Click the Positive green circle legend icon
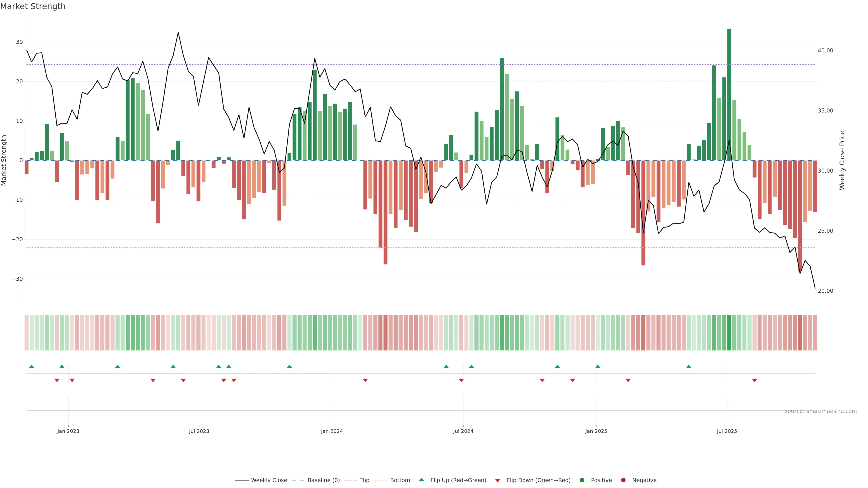The width and height of the screenshot is (868, 488). (x=582, y=480)
